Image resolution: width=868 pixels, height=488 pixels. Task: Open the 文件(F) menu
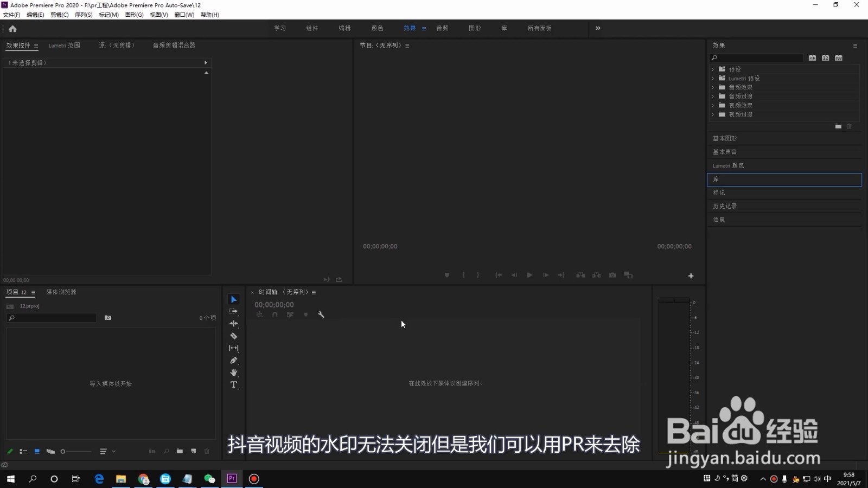tap(12, 15)
